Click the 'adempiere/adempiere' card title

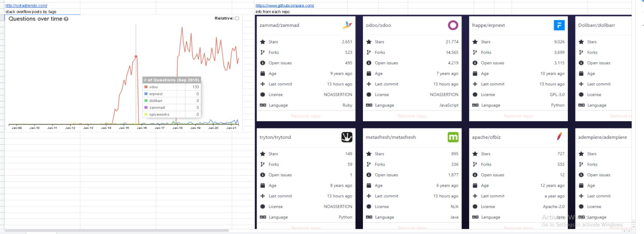tap(603, 137)
